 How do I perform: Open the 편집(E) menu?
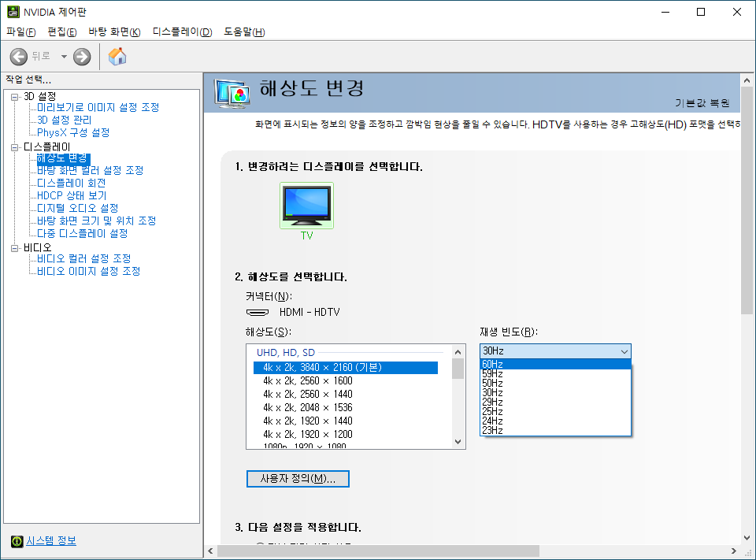pyautogui.click(x=62, y=32)
